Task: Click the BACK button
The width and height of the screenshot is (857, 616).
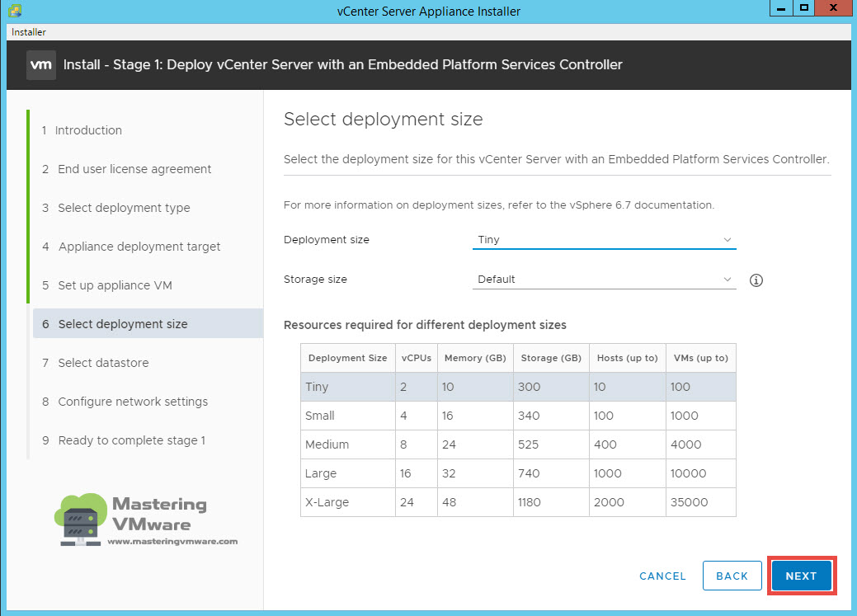Action: coord(732,576)
